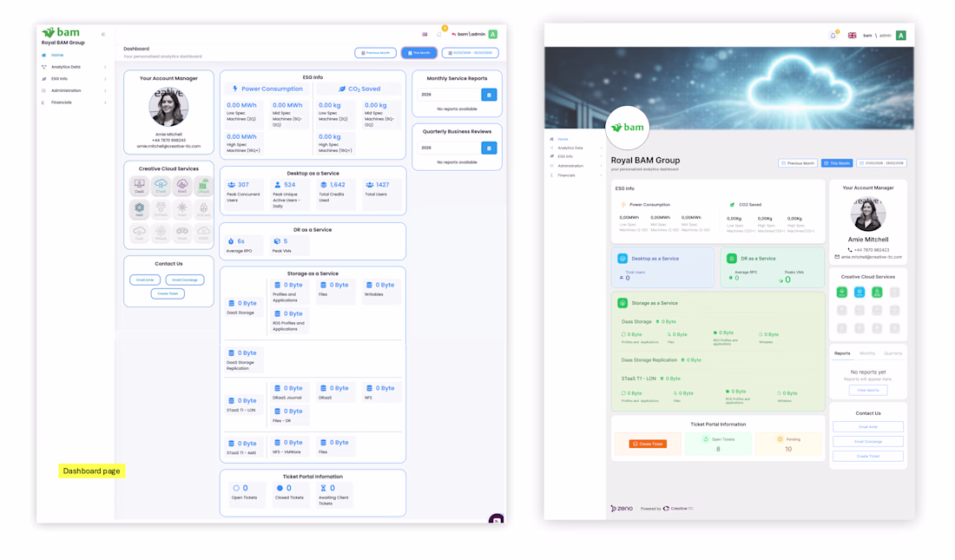The height and width of the screenshot is (560, 955).
Task: Click the Storage as a Service icon, right dashboard
Action: pyautogui.click(x=622, y=303)
